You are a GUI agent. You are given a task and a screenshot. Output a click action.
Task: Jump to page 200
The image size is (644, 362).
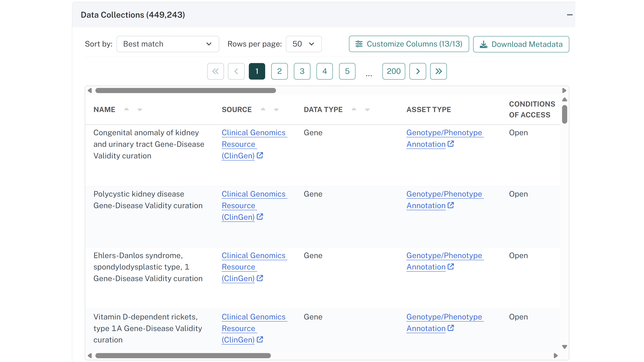[394, 71]
